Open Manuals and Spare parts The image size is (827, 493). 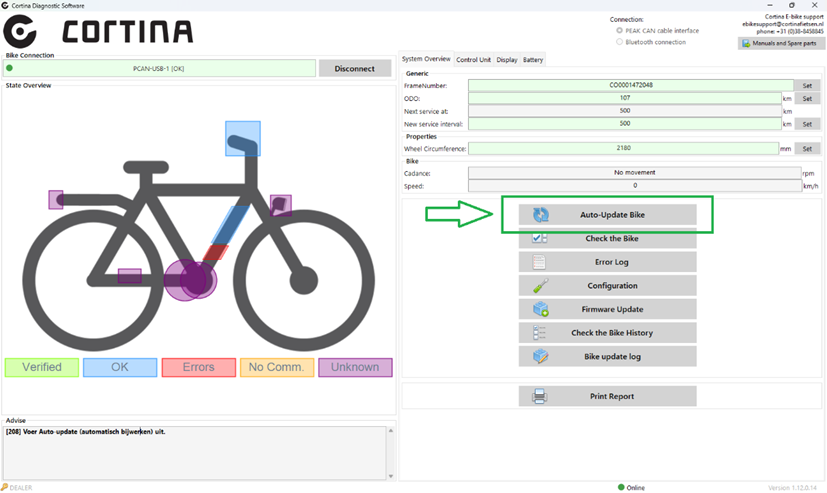coord(781,43)
